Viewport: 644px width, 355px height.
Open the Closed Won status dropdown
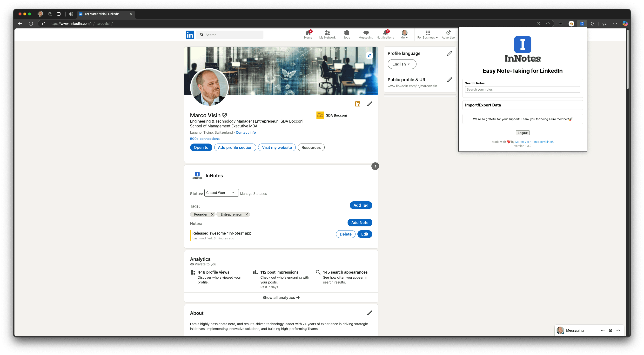pos(221,192)
